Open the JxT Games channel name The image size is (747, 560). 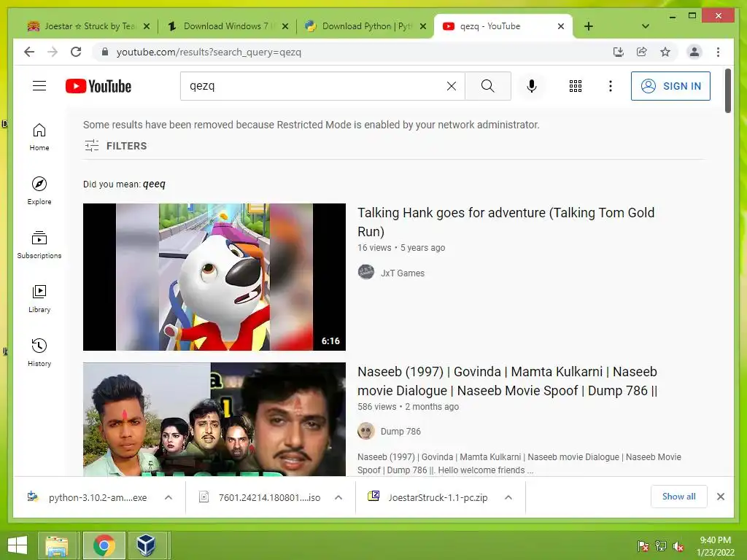click(403, 273)
